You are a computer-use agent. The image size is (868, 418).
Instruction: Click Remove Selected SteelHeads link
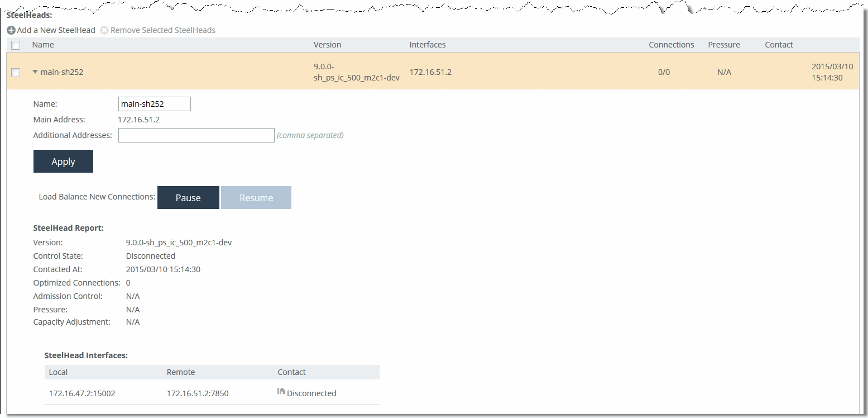[163, 30]
